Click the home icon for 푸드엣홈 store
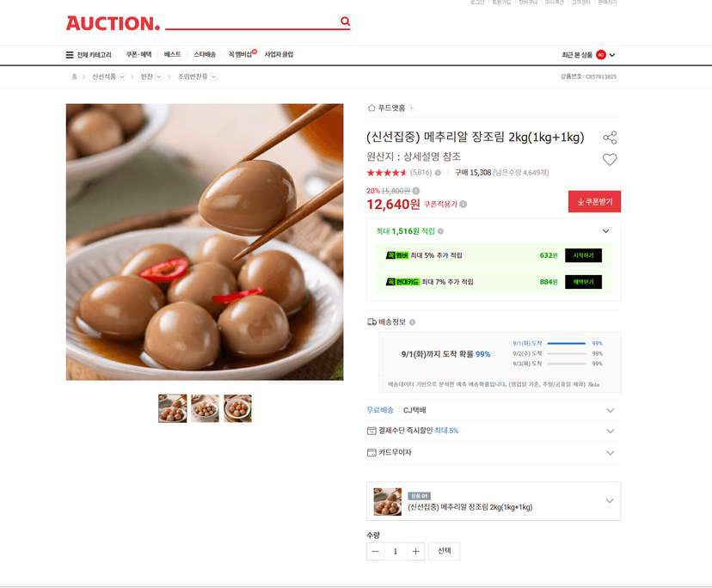The image size is (712, 588). point(371,108)
